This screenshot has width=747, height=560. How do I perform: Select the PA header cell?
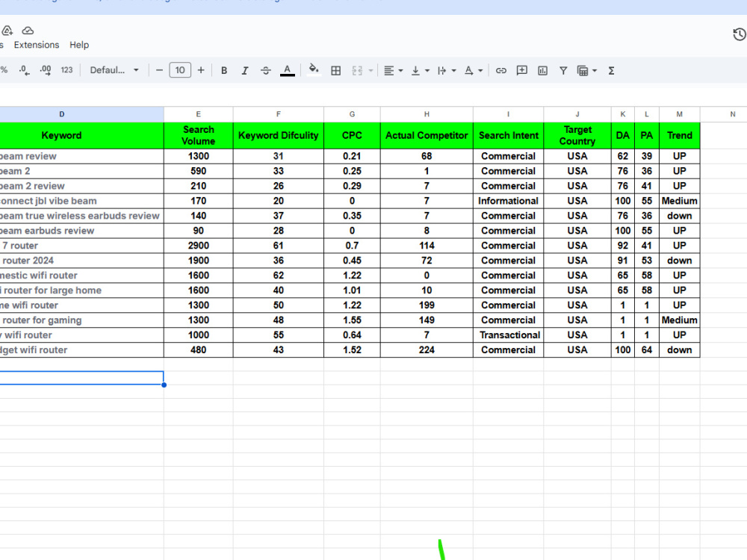(x=646, y=135)
